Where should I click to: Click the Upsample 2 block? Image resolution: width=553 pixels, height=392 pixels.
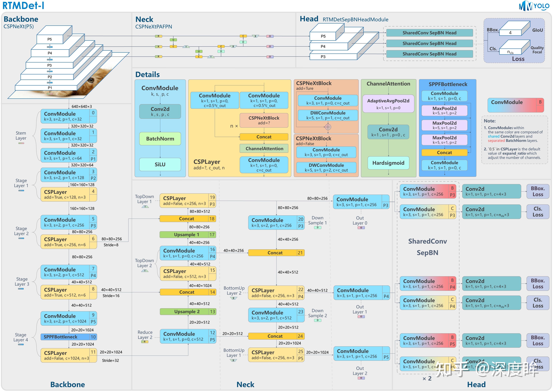(188, 312)
